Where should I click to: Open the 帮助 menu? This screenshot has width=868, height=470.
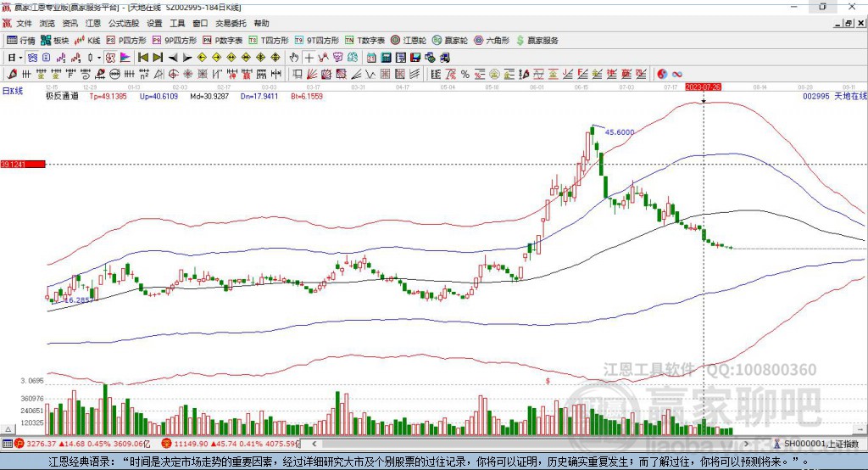(x=261, y=23)
